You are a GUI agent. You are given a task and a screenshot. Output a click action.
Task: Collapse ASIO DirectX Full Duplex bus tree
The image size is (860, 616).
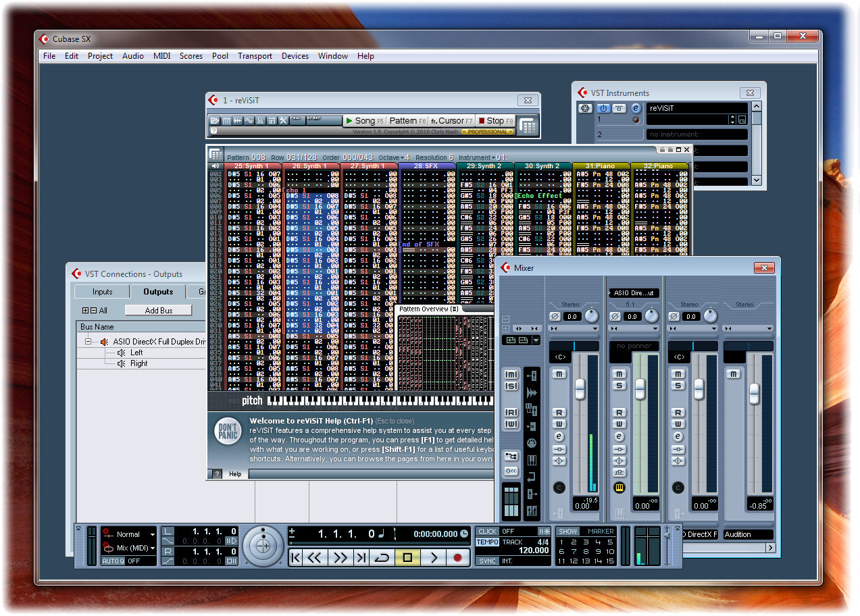click(x=88, y=342)
